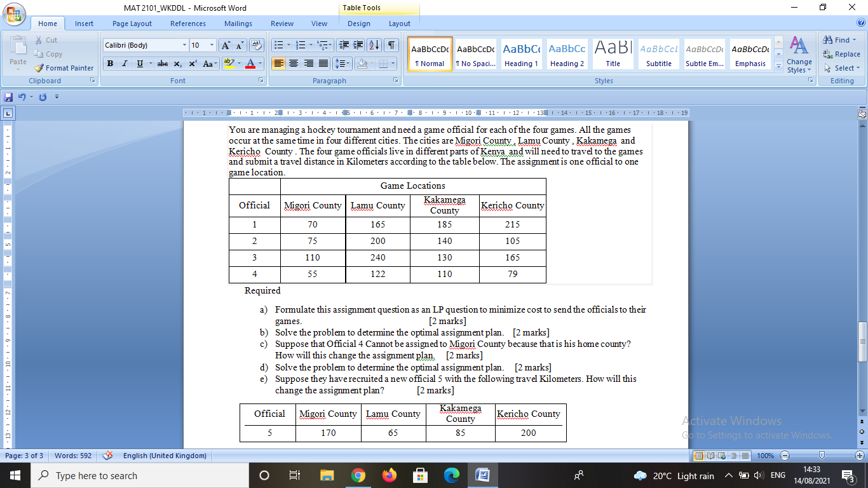Image resolution: width=868 pixels, height=488 pixels.
Task: Toggle subscript formatting
Action: pyautogui.click(x=178, y=64)
